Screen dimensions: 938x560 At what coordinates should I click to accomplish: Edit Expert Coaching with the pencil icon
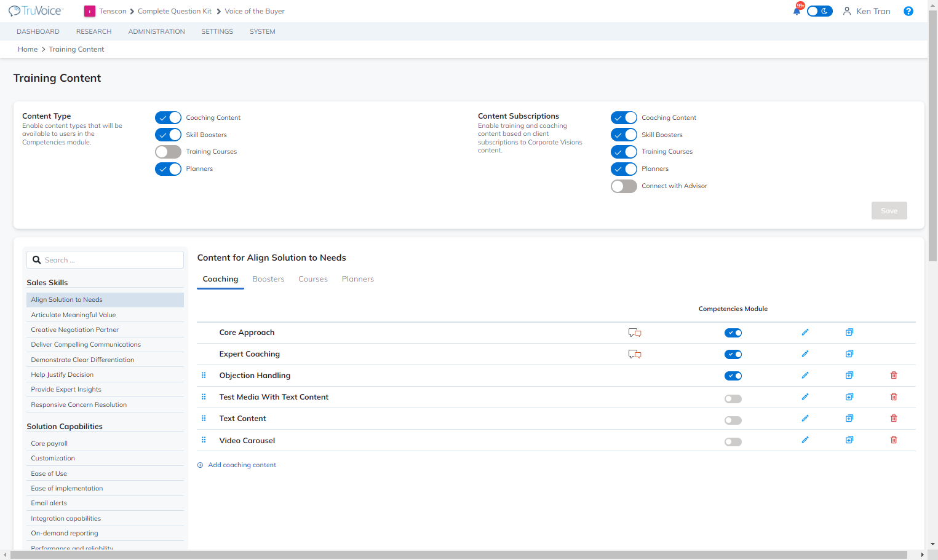(805, 354)
